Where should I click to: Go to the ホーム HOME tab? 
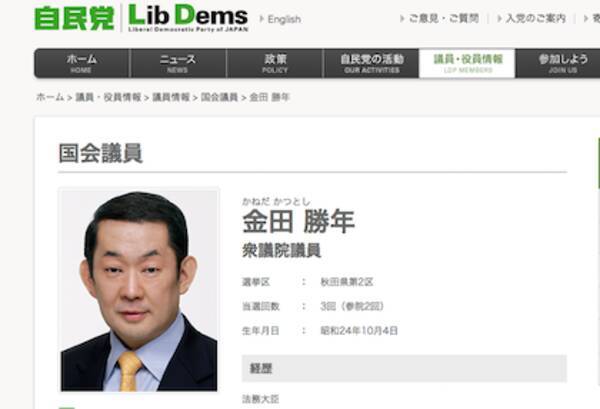82,64
